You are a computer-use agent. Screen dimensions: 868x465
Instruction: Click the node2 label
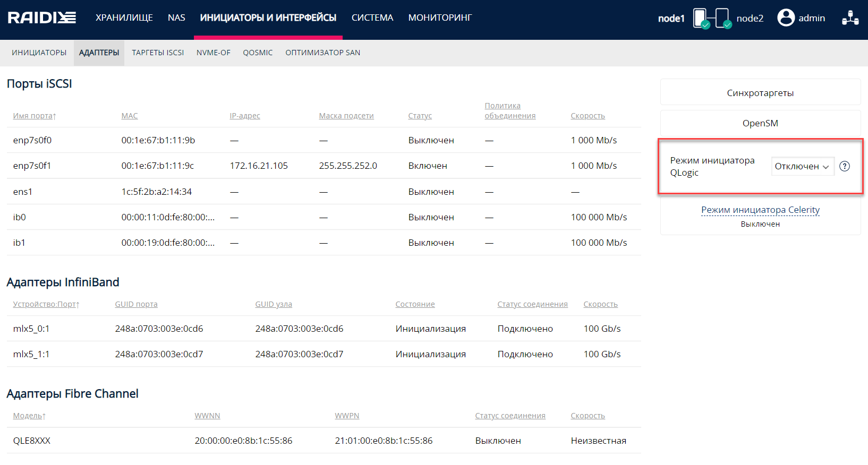tap(750, 19)
